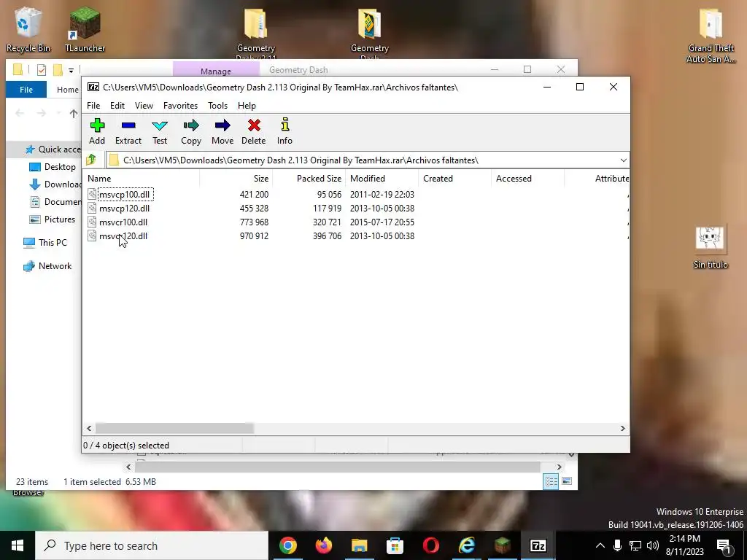Sort files by the Name column
Screen dimensions: 747x560
[142, 179]
